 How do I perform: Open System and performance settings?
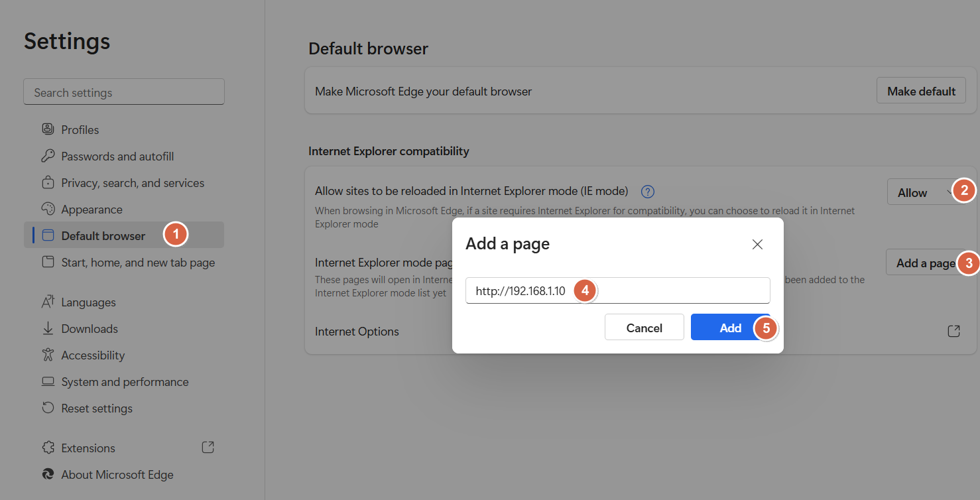point(125,381)
